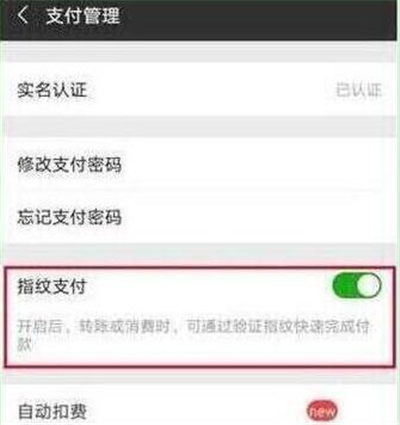Click the 已认证 status text
Viewport: 400px width, 425px height.
[358, 90]
